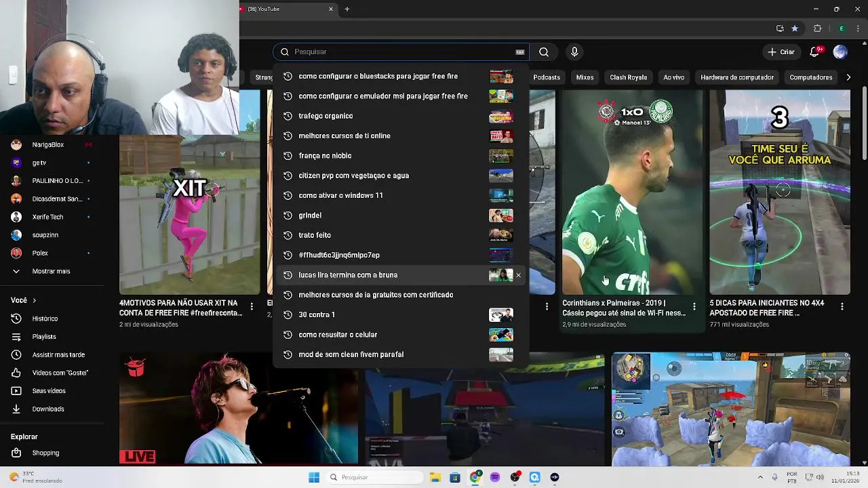Expand the Você section chevron
Image resolution: width=868 pixels, height=488 pixels.
tap(35, 300)
